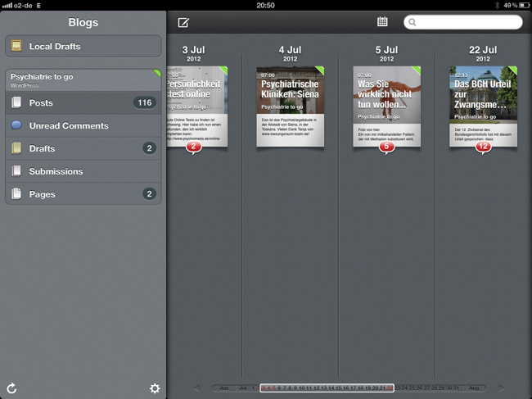Image resolution: width=532 pixels, height=399 pixels.
Task: Open the Pages section
Action: click(x=83, y=194)
